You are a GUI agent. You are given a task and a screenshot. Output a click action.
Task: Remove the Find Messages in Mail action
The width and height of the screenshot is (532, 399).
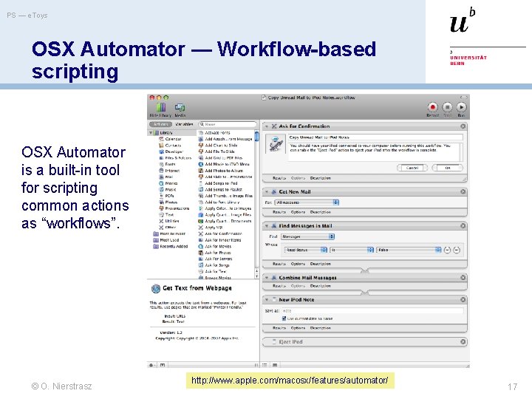(x=463, y=226)
